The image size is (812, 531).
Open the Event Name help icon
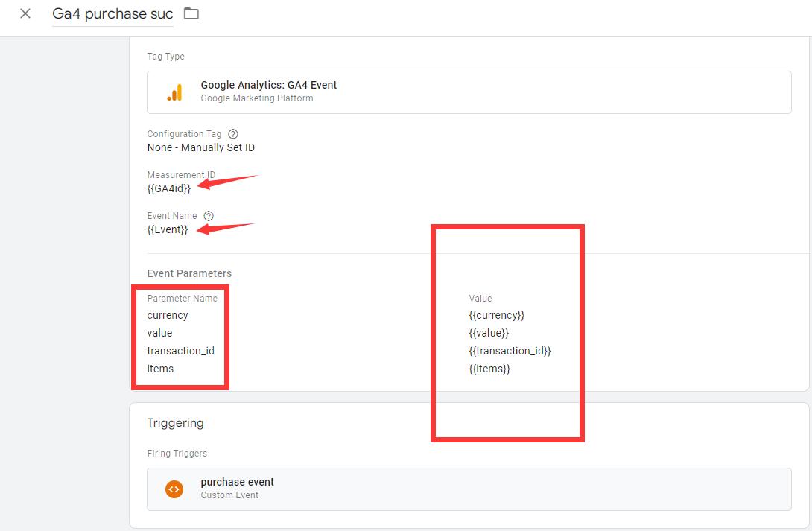(x=207, y=215)
